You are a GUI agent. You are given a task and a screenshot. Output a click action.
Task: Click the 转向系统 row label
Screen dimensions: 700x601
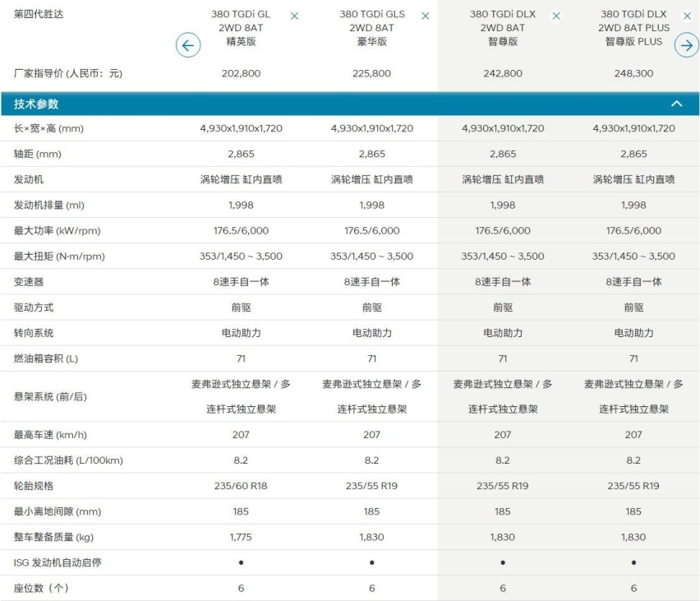[34, 333]
